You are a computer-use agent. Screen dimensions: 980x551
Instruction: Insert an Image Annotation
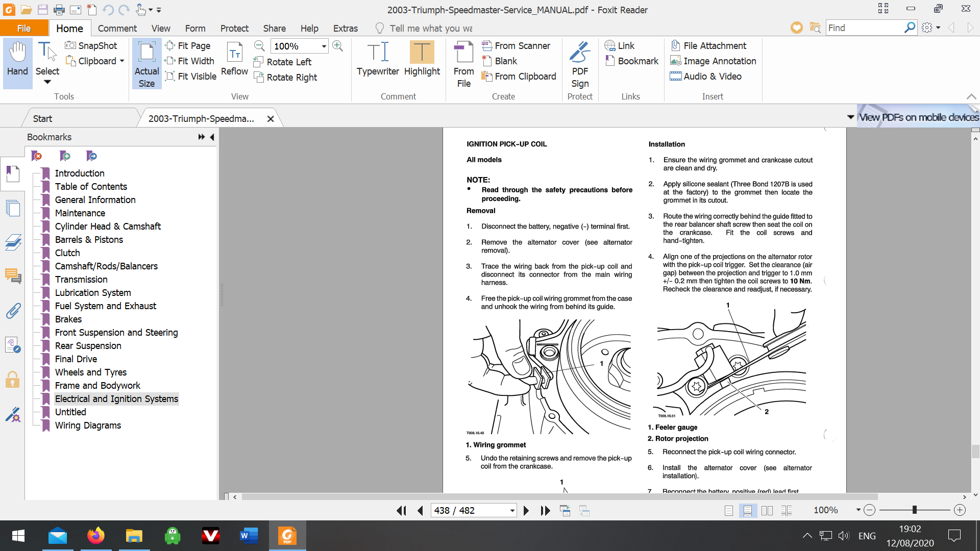point(713,61)
